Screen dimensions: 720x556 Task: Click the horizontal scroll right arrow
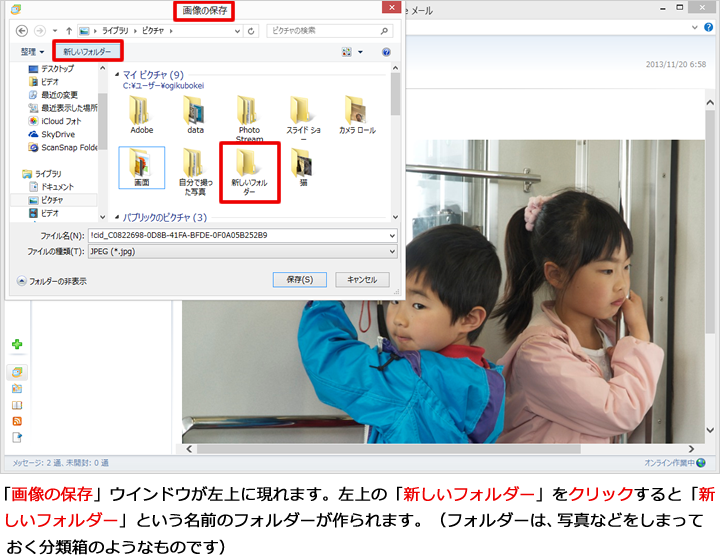pyautogui.click(x=691, y=449)
